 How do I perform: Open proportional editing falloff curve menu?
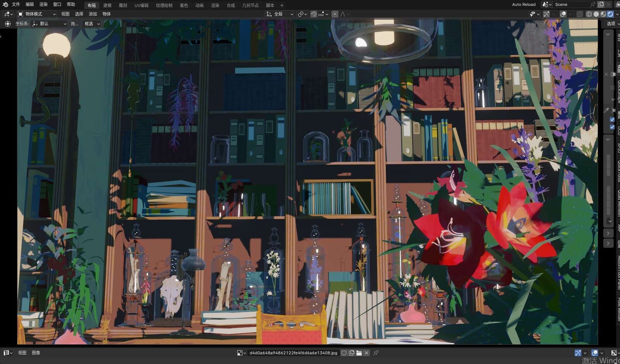(x=344, y=14)
